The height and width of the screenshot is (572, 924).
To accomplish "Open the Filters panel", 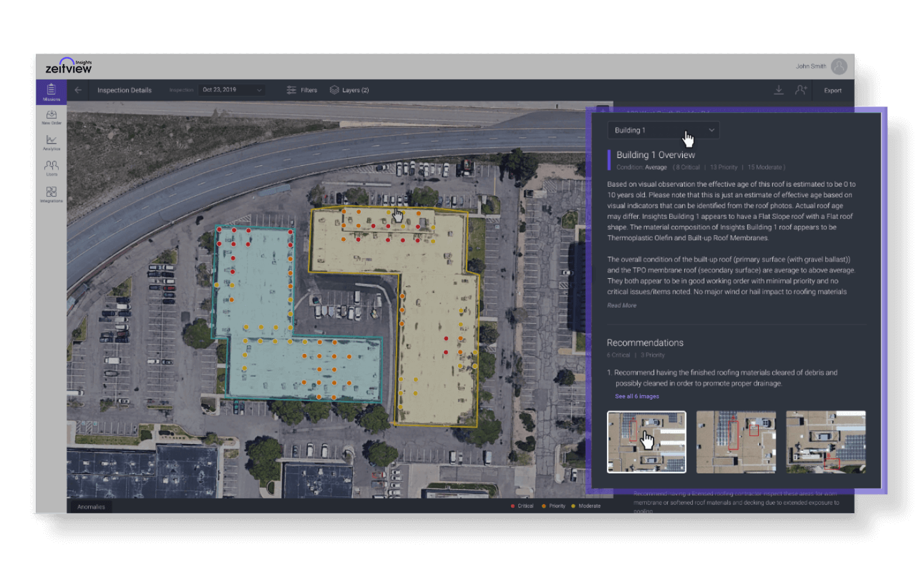I will [302, 89].
